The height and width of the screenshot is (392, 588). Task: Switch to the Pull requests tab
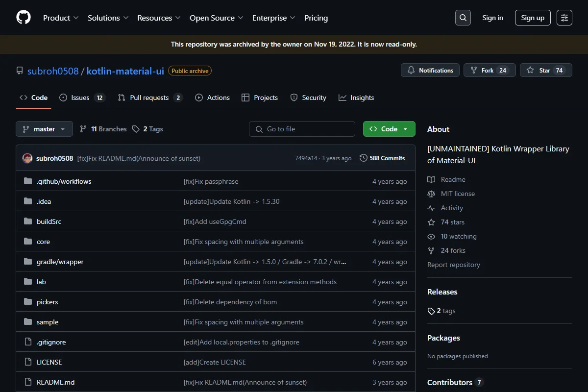tap(150, 98)
